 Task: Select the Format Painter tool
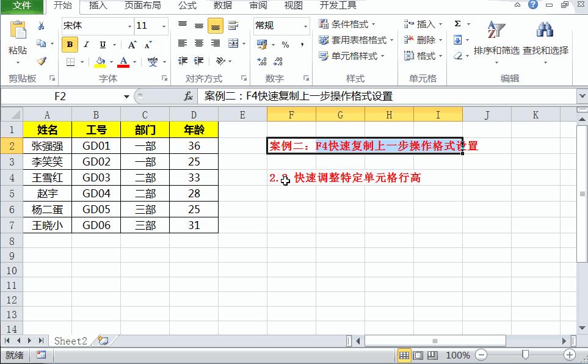(x=40, y=60)
